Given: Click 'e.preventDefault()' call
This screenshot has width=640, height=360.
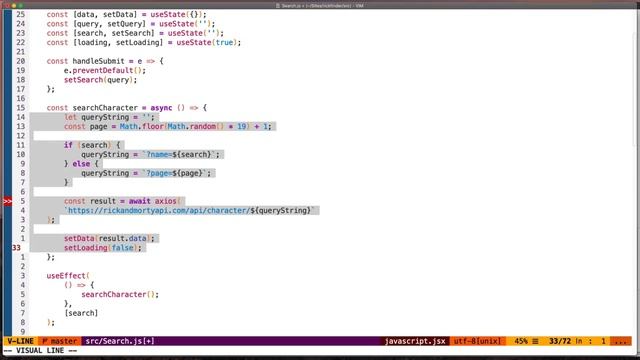Looking at the screenshot, I should (x=104, y=71).
